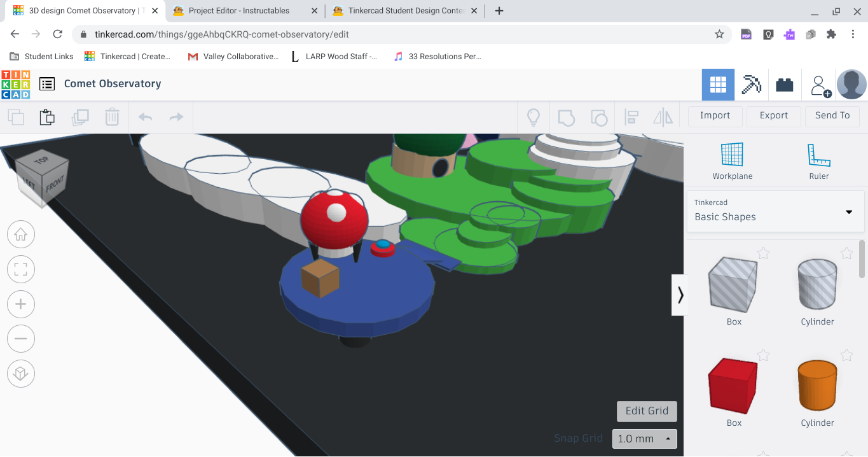Undo the last action
868x457 pixels.
point(145,117)
